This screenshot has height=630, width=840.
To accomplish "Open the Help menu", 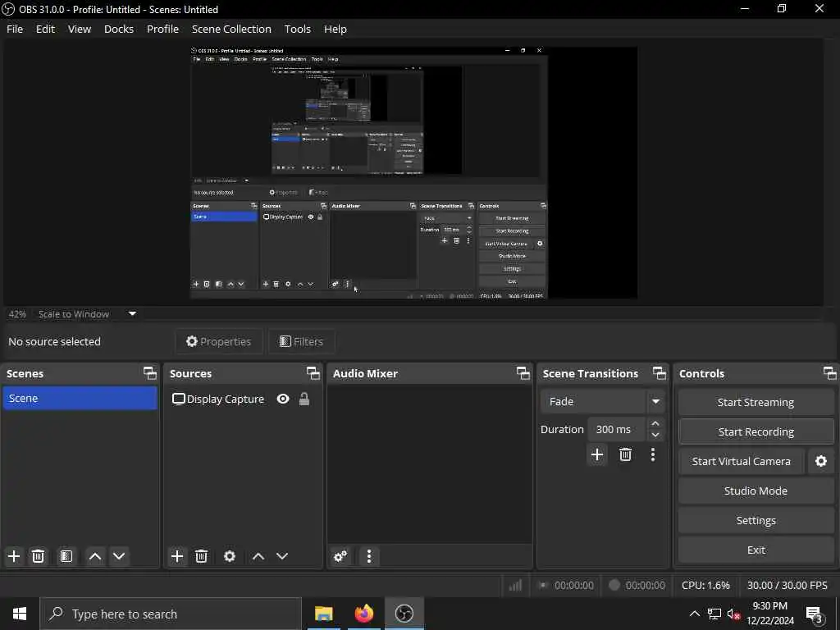I will tap(336, 29).
